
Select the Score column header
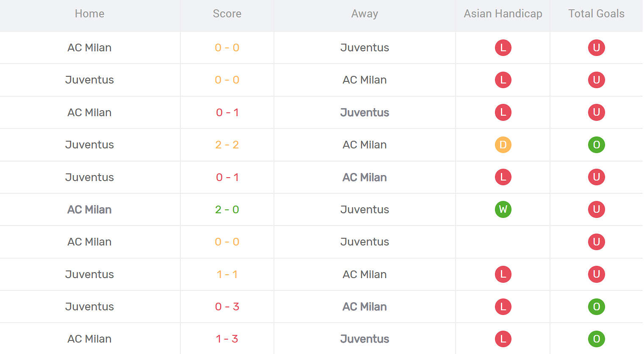(x=227, y=14)
